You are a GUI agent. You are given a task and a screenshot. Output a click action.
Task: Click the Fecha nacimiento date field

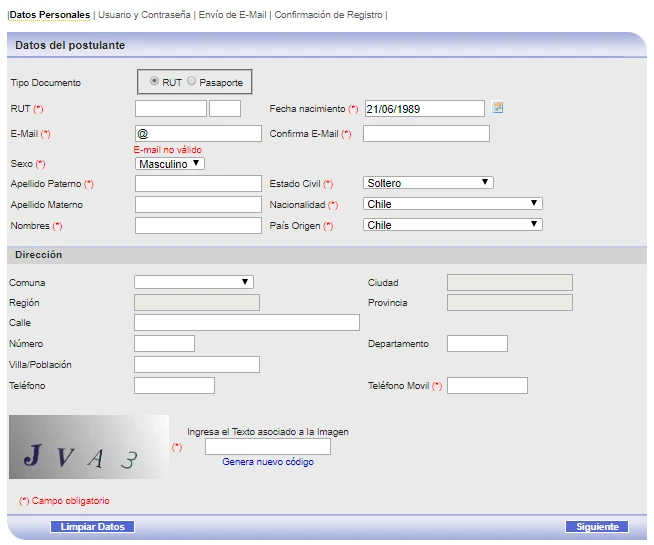[x=424, y=109]
